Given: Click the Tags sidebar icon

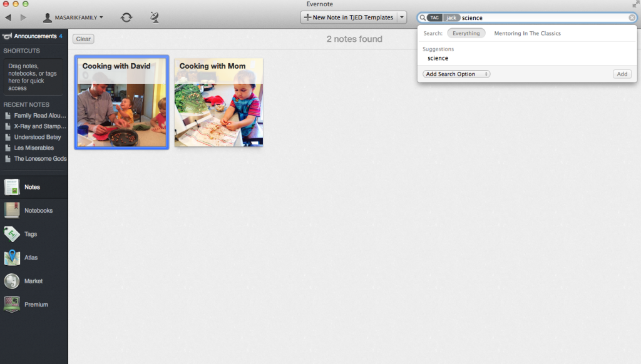Looking at the screenshot, I should click(x=11, y=234).
